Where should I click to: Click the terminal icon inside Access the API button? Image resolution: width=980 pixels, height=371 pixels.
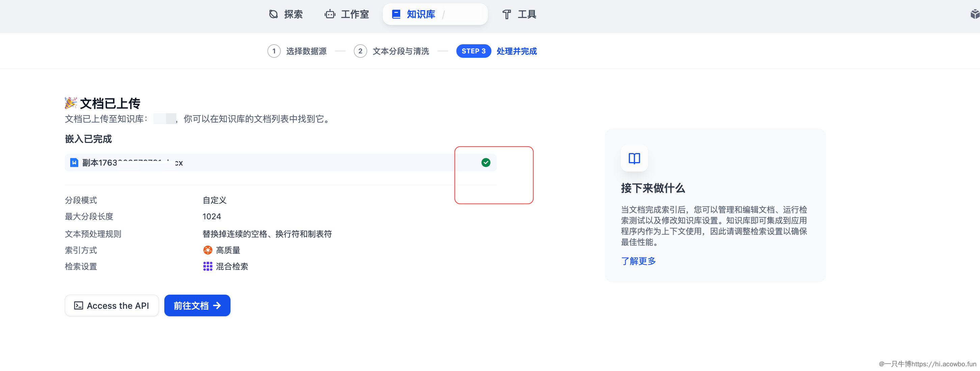click(x=78, y=305)
